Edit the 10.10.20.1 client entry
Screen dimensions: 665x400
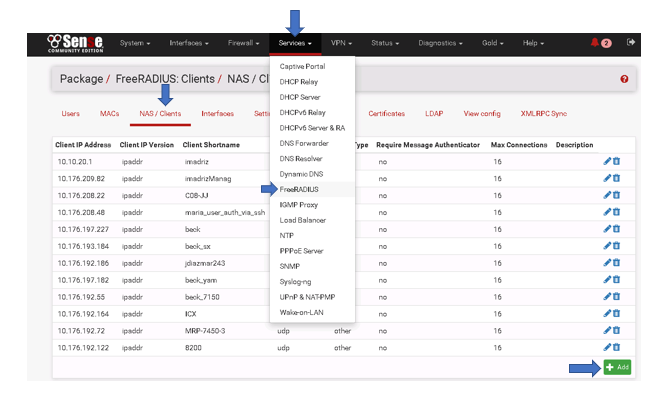click(606, 160)
